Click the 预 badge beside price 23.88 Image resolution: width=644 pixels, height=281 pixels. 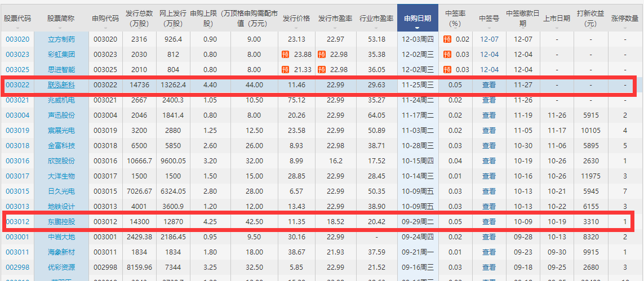285,55
